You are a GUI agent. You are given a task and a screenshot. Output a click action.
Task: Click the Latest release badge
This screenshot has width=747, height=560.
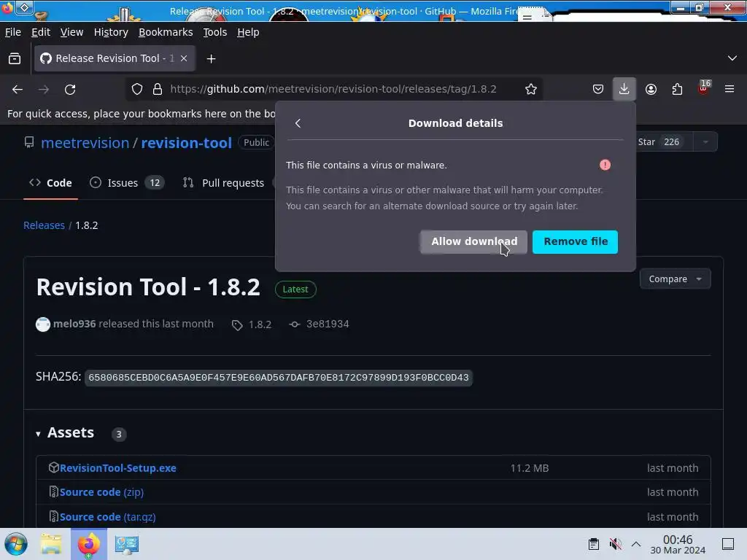pyautogui.click(x=295, y=289)
